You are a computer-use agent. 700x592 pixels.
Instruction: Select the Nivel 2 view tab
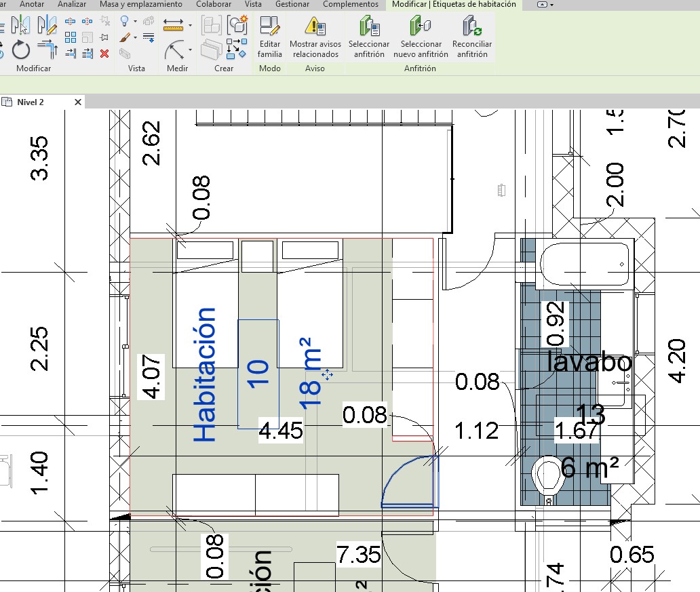[x=31, y=102]
